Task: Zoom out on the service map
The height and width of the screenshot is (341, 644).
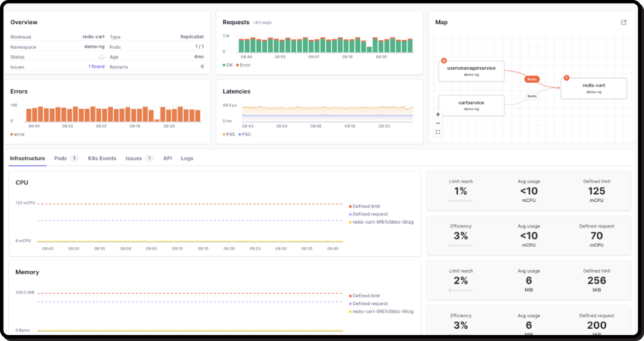Action: (438, 123)
